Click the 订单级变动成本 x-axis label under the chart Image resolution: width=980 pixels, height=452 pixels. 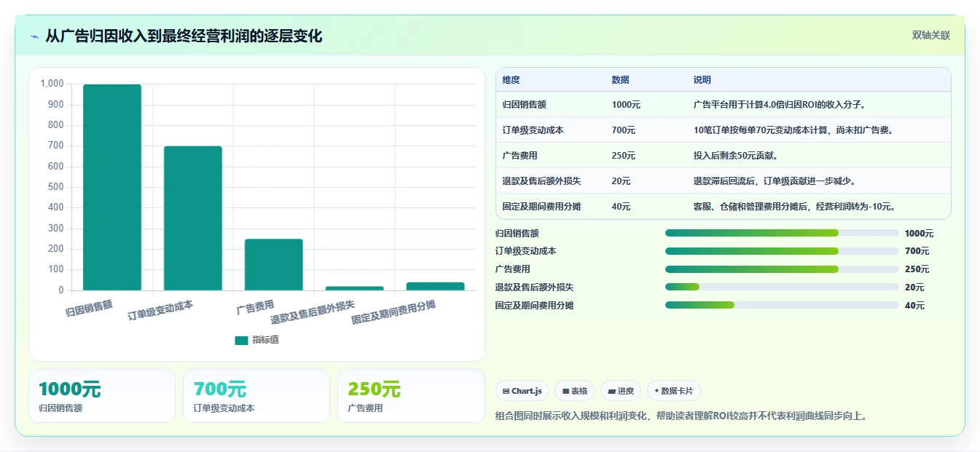point(160,311)
